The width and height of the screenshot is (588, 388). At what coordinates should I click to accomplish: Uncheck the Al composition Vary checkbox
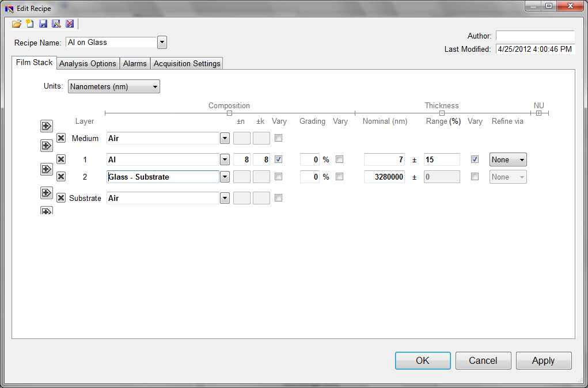pos(278,159)
